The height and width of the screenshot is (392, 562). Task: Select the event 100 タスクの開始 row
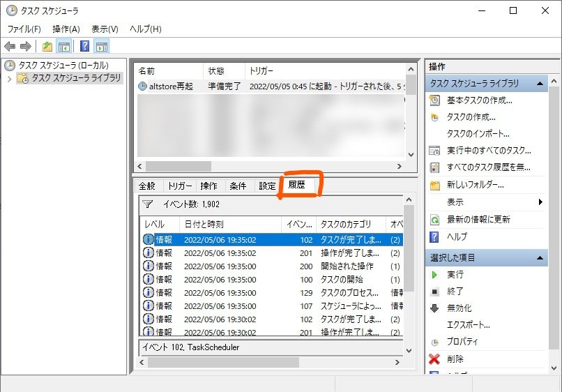click(x=273, y=280)
